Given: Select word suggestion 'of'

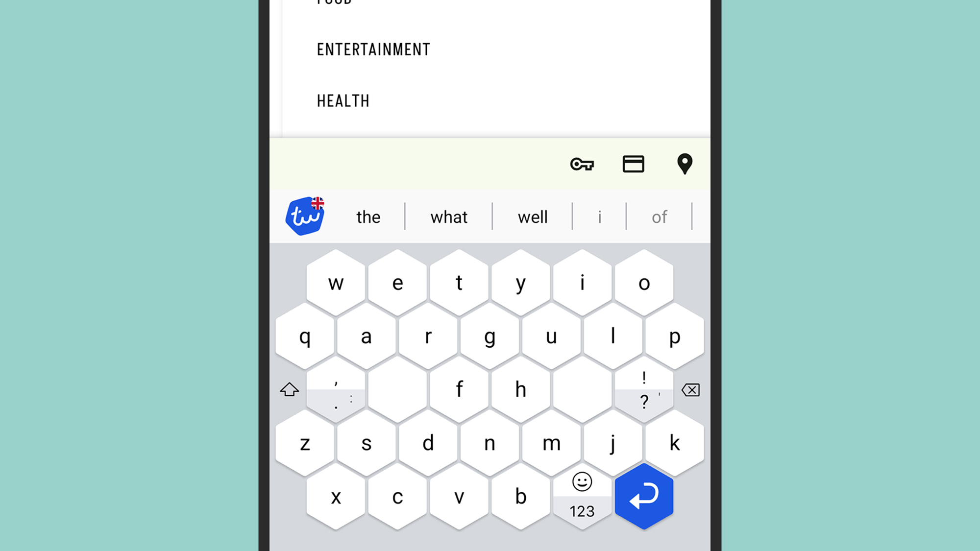Looking at the screenshot, I should [x=660, y=216].
